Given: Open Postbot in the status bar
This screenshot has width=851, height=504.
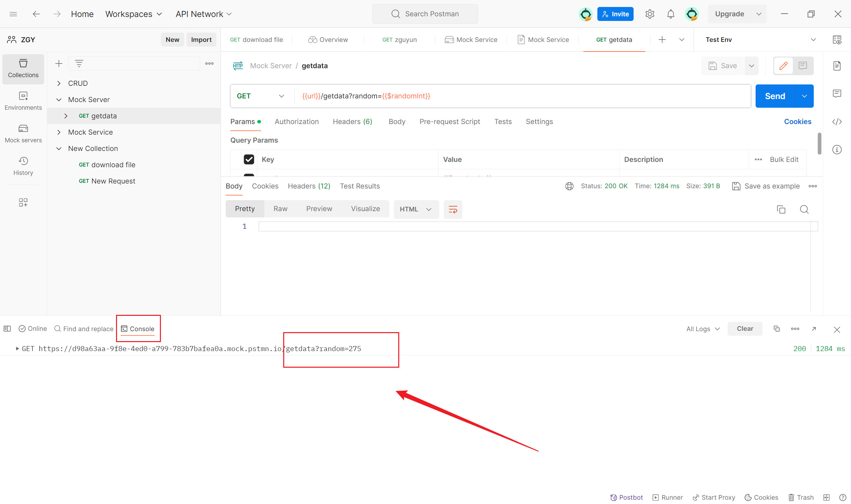Looking at the screenshot, I should [x=627, y=498].
